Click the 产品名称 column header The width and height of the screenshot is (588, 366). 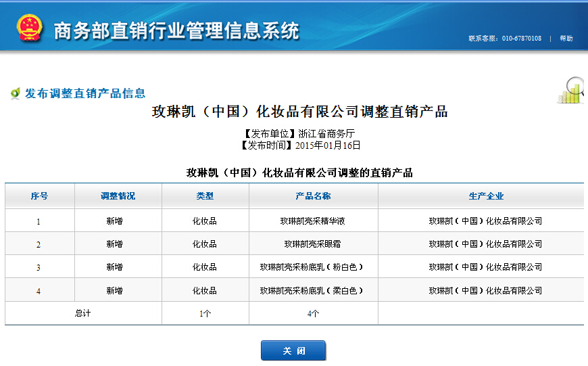(313, 196)
